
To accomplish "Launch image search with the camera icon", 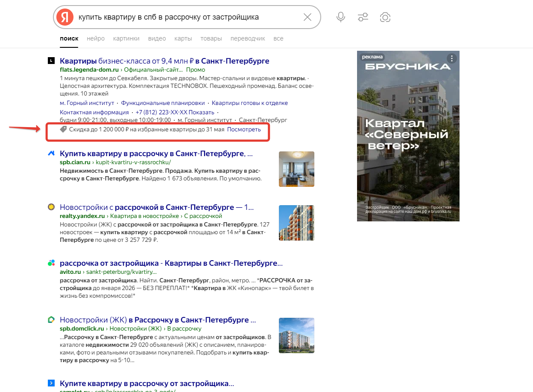I will [x=385, y=17].
